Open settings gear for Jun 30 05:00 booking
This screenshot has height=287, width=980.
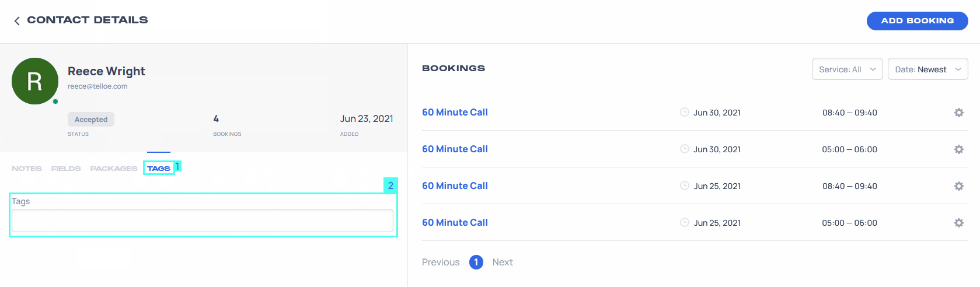click(958, 149)
